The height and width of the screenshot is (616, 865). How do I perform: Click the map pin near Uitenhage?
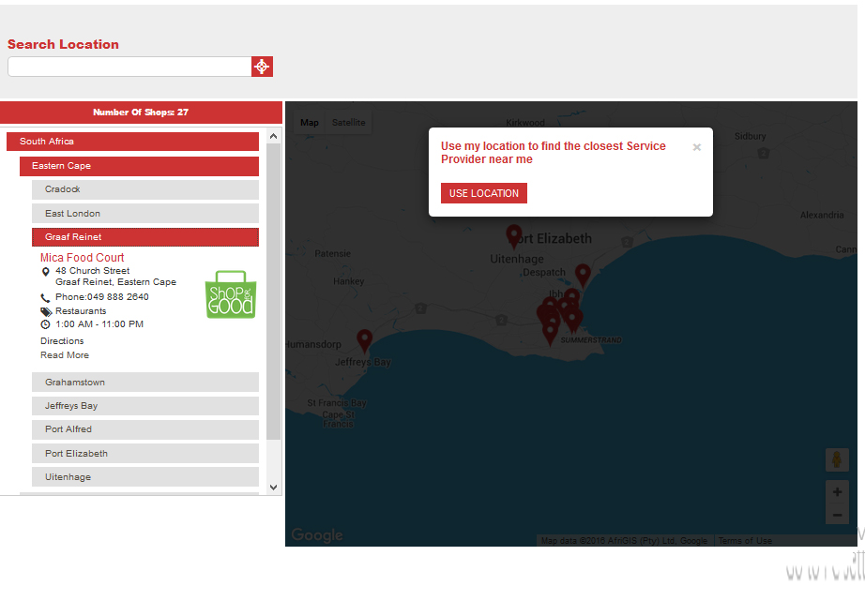tap(513, 235)
